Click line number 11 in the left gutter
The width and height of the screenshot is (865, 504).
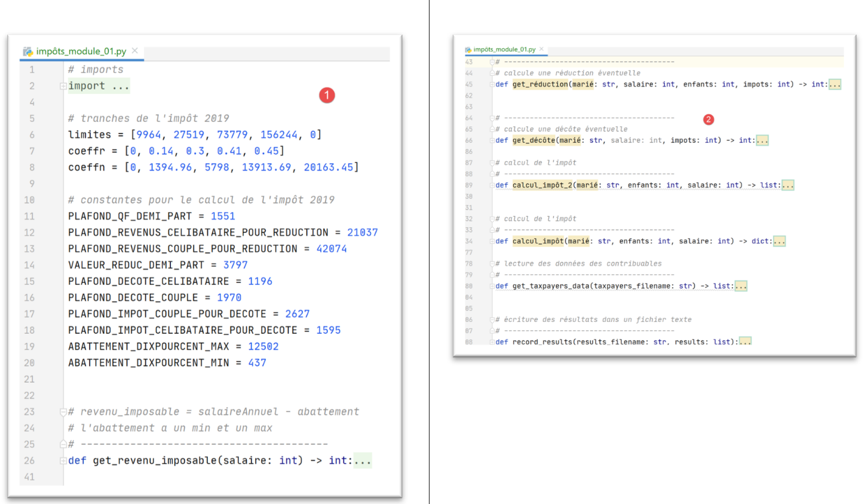pos(29,216)
